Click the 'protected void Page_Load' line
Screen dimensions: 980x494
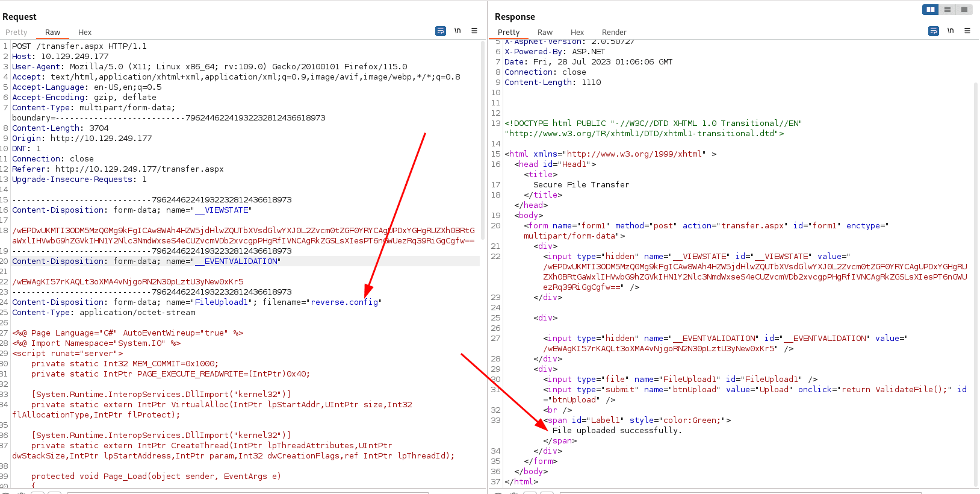coord(156,477)
